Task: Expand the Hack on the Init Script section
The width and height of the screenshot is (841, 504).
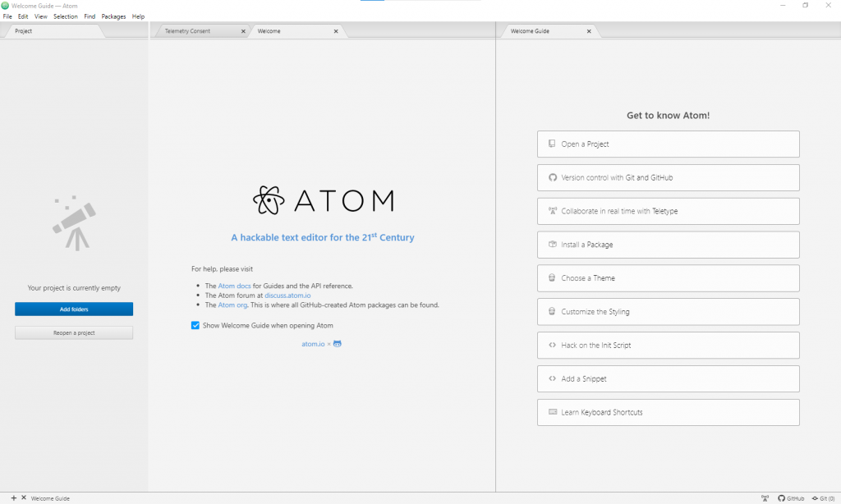Action: [669, 346]
